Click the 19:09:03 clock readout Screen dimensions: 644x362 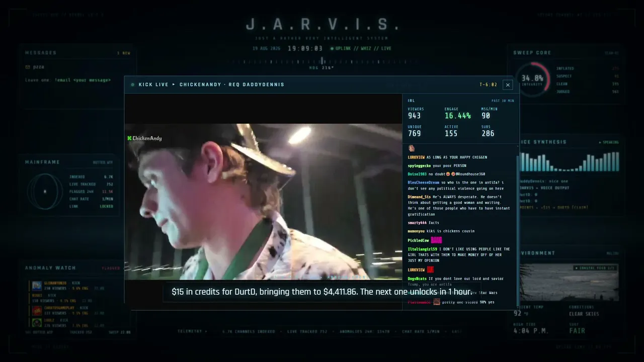pyautogui.click(x=305, y=49)
